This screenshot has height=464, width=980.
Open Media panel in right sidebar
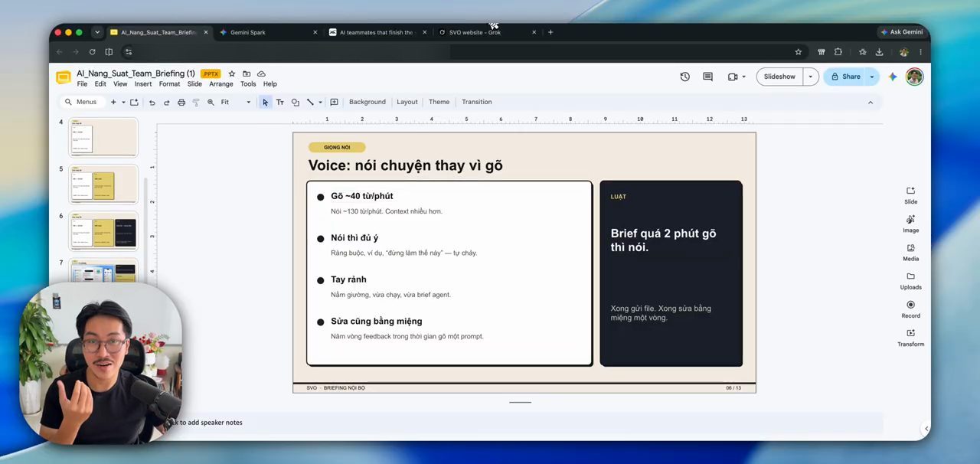click(910, 252)
